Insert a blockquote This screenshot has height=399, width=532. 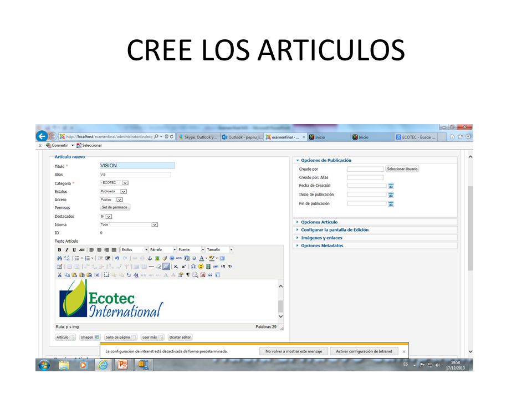pyautogui.click(x=210, y=275)
